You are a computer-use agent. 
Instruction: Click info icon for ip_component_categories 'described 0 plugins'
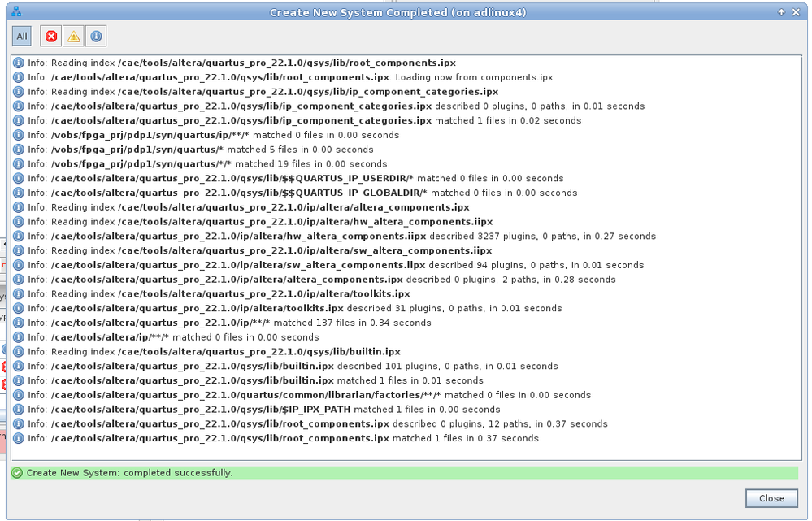pyautogui.click(x=19, y=106)
